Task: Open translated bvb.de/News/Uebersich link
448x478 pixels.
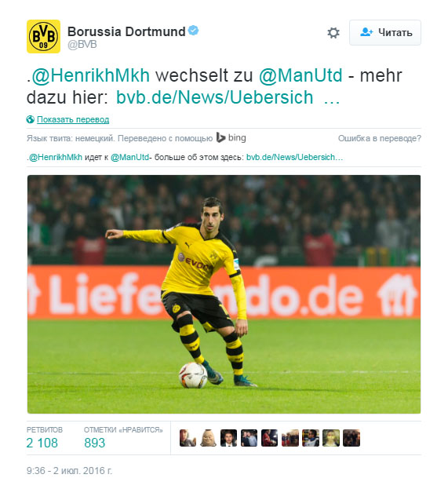Action: (x=294, y=157)
